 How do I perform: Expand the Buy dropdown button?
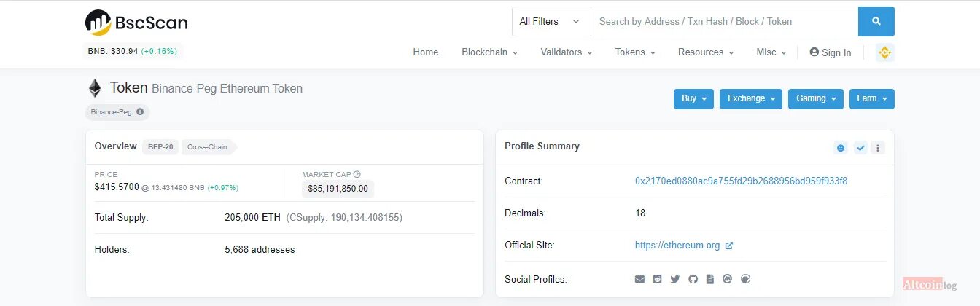(693, 99)
